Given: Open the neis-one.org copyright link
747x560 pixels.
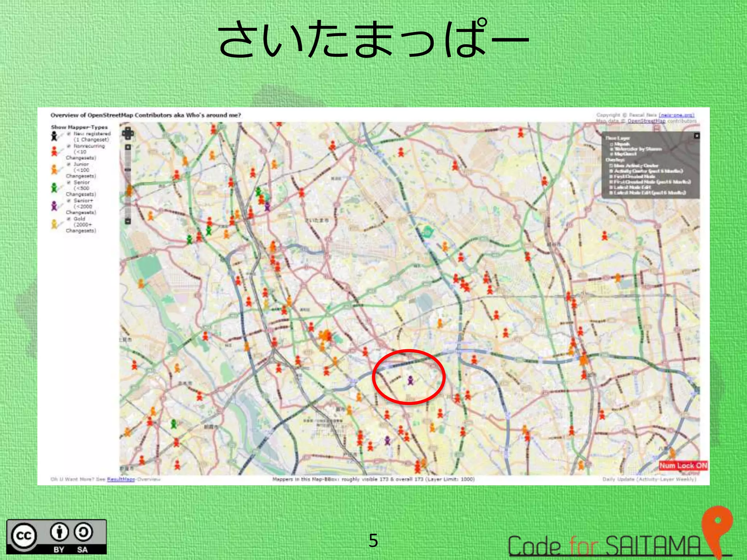Looking at the screenshot, I should [x=677, y=115].
